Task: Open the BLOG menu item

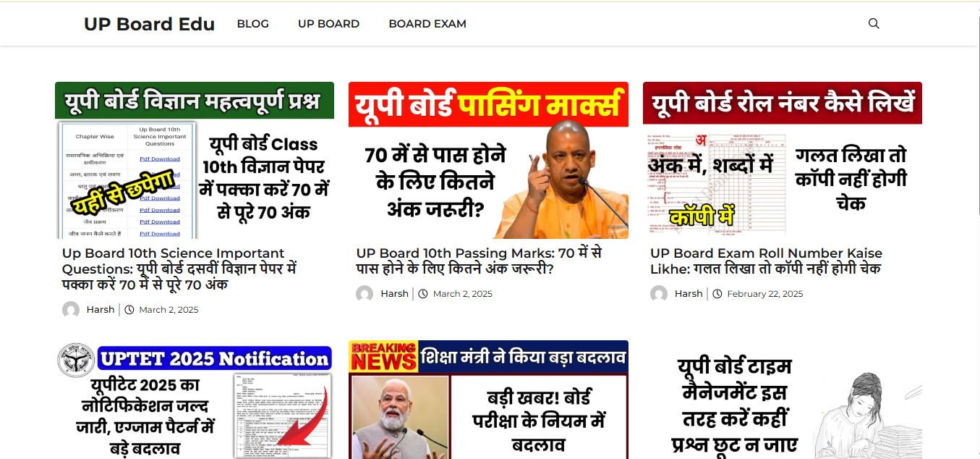Action: click(x=253, y=24)
